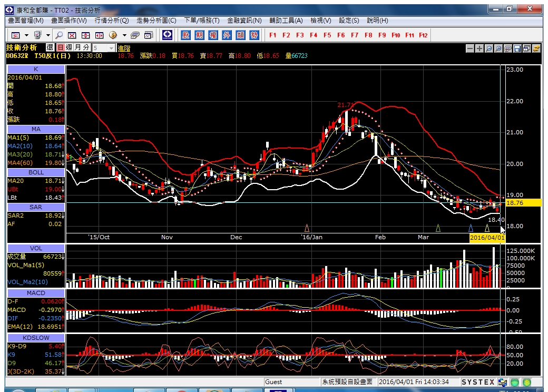The height and width of the screenshot is (392, 548).
Task: Click the red X toolbar icon
Action: pos(72,35)
